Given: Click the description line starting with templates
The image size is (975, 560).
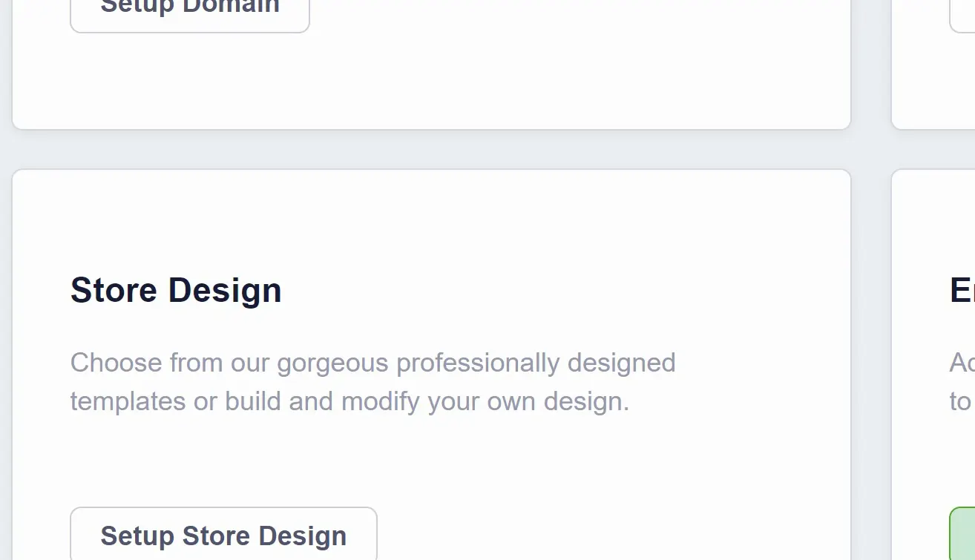Looking at the screenshot, I should coord(349,401).
